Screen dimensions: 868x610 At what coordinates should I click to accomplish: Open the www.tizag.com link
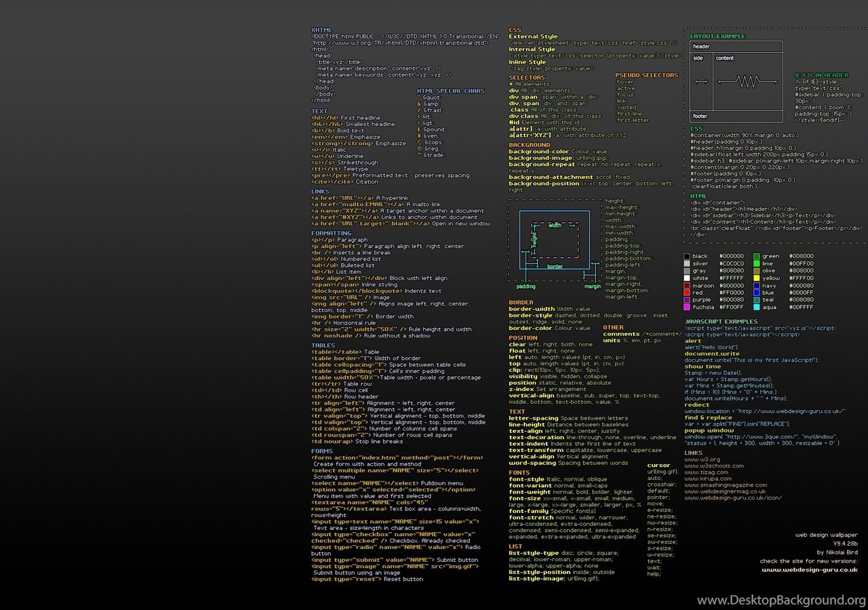click(707, 472)
